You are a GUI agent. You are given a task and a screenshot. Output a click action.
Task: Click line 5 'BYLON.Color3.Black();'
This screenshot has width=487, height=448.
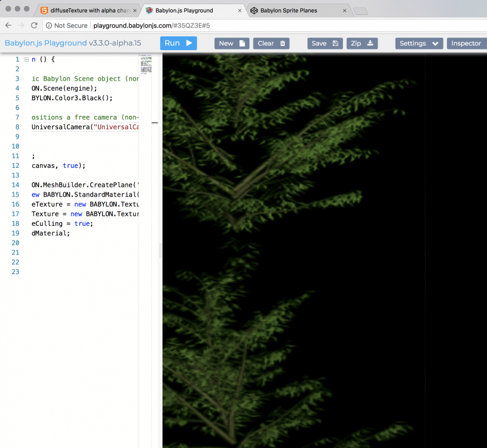72,98
